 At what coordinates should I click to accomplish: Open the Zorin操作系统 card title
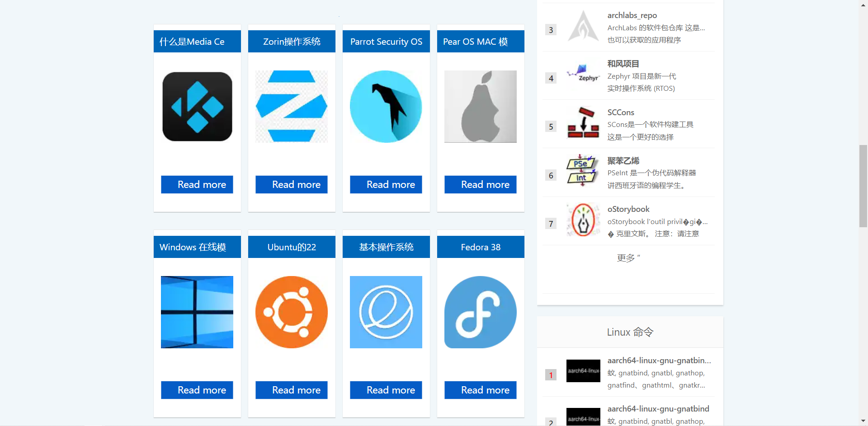(x=292, y=42)
